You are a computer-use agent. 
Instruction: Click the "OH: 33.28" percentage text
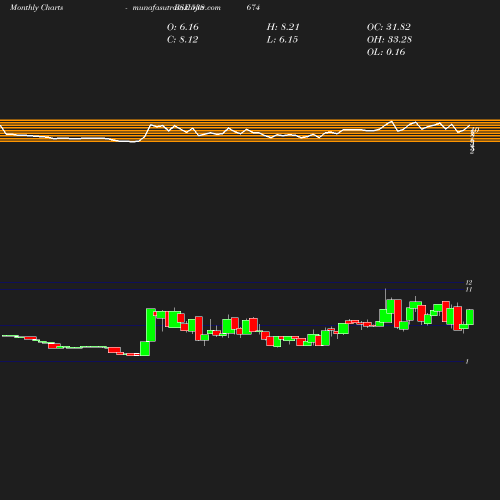click(x=389, y=39)
